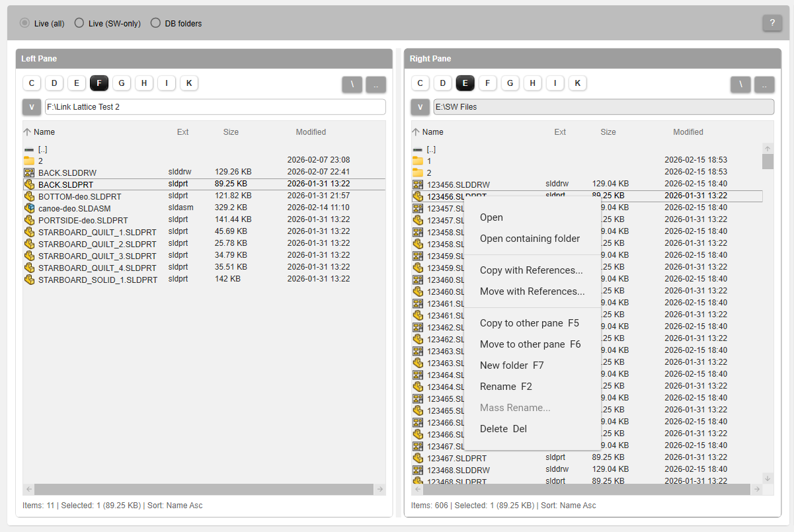Click the STARBOARD_QUILT_3.SLDPRT part icon
This screenshot has height=532, width=794.
coord(29,256)
